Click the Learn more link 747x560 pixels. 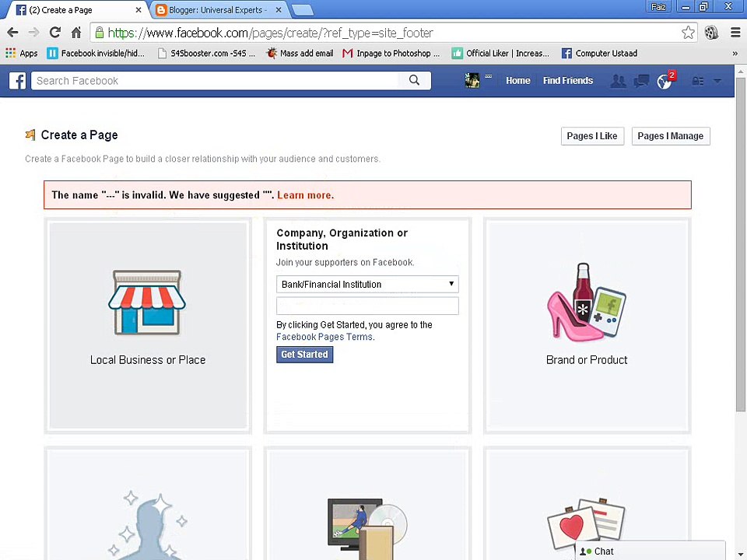coord(305,195)
